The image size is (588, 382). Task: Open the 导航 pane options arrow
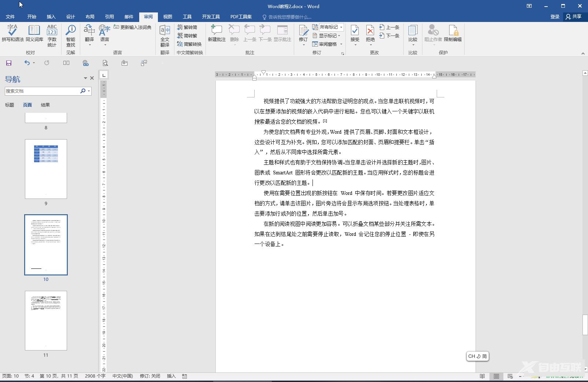(x=85, y=78)
